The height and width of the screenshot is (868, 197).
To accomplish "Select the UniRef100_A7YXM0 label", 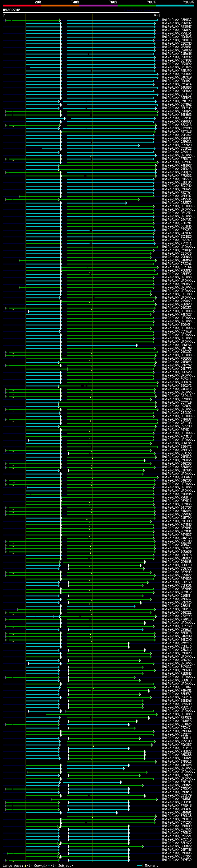I will pos(177,128).
